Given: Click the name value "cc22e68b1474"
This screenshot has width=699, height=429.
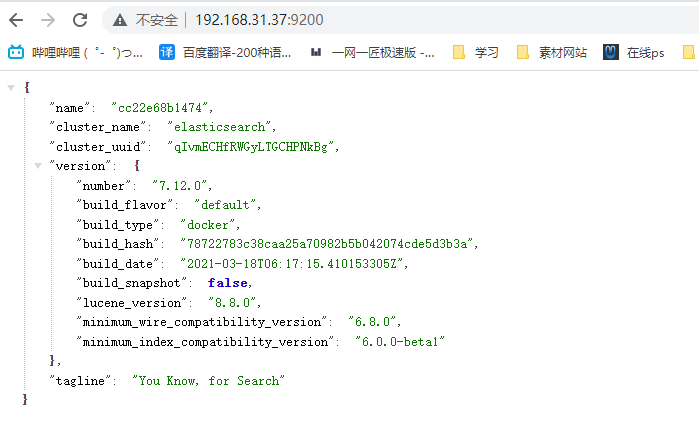Looking at the screenshot, I should click(160, 107).
